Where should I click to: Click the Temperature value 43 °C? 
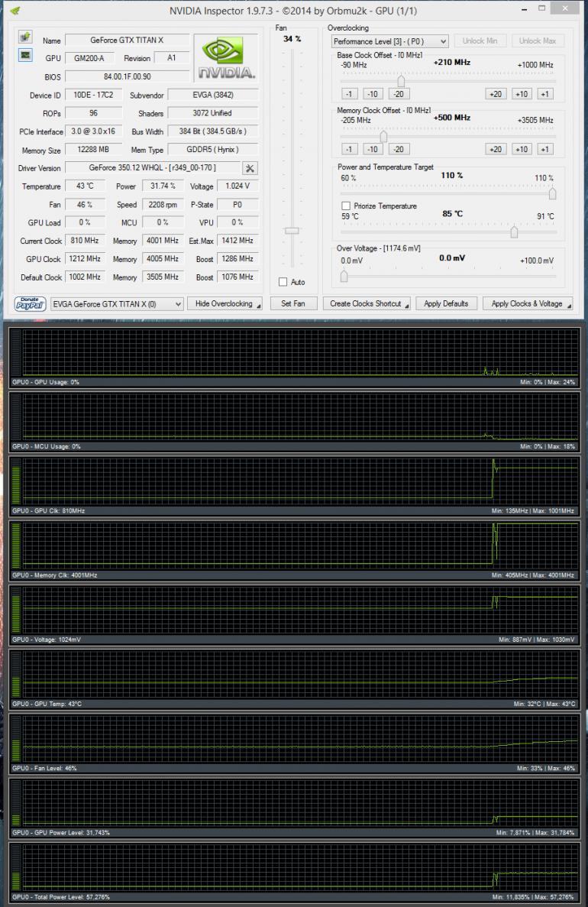click(85, 186)
